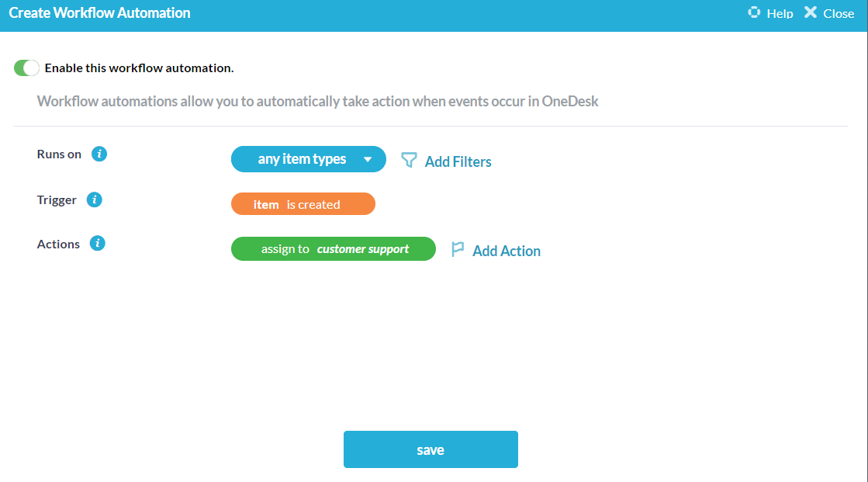
Task: Expand the item types dropdown arrow
Action: point(368,160)
